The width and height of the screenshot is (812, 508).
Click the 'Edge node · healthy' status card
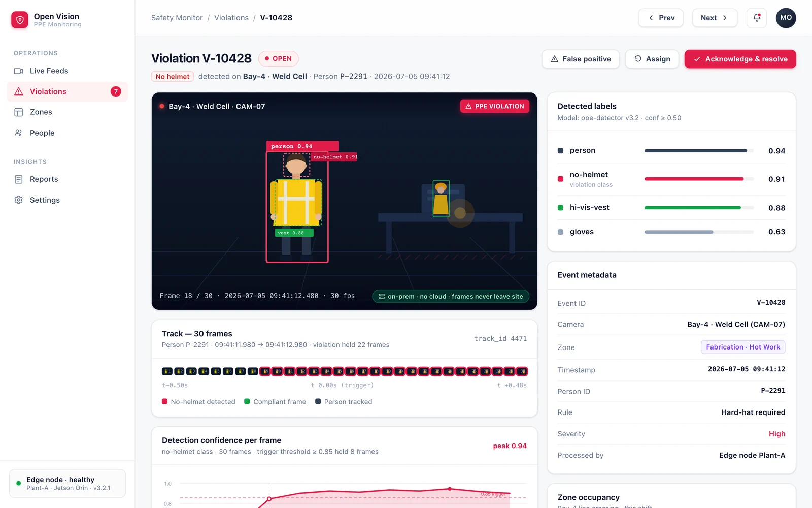[67, 483]
